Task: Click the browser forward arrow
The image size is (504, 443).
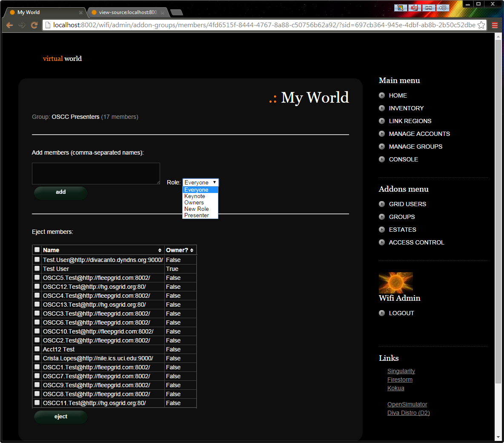Action: [x=22, y=25]
